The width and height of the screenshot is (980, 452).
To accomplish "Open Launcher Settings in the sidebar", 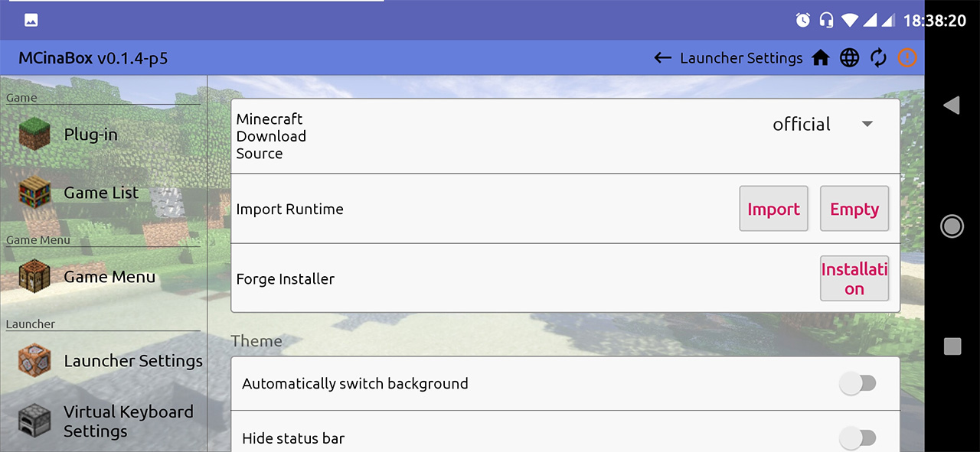I will point(132,361).
